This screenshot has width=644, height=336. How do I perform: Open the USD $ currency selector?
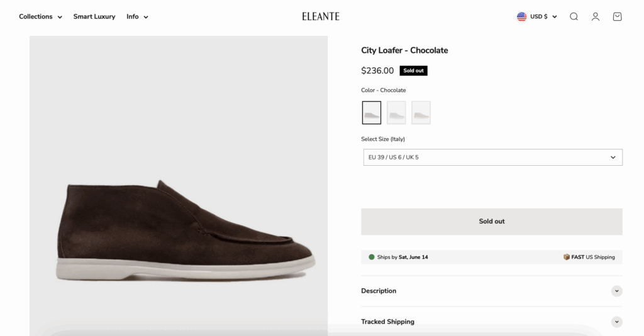[543, 17]
